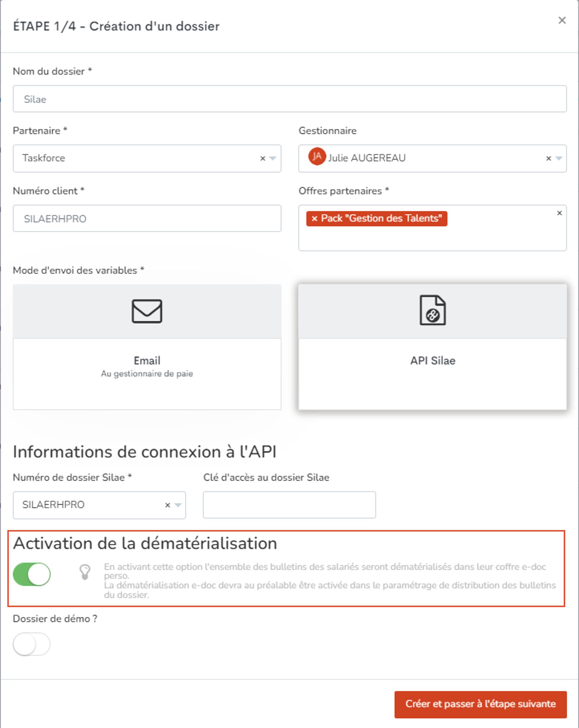Clear the SILAERHPRO Silae dossier number
Image resolution: width=579 pixels, height=728 pixels.
pos(167,505)
